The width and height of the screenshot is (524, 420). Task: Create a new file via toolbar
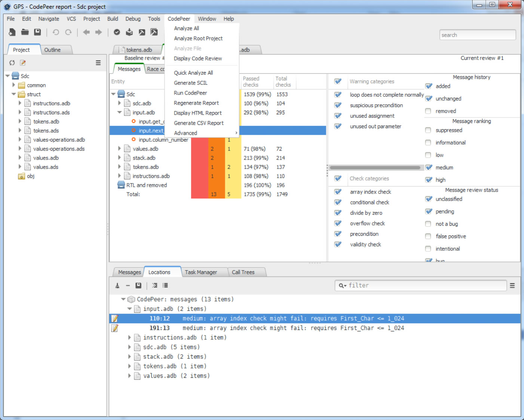(12, 32)
